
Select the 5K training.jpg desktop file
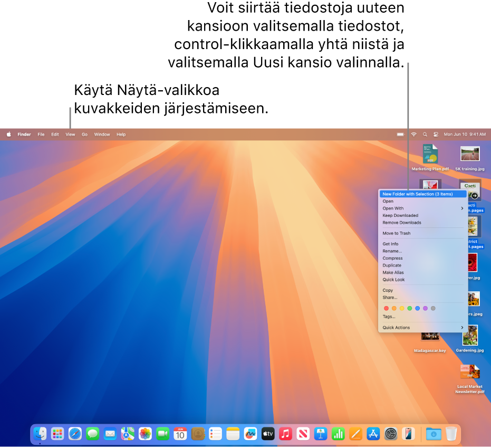pyautogui.click(x=470, y=158)
